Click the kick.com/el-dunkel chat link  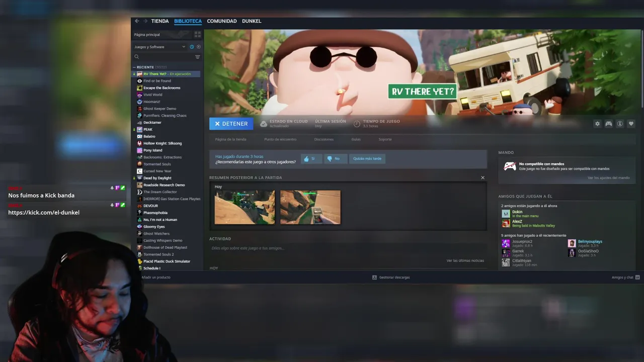point(44,213)
